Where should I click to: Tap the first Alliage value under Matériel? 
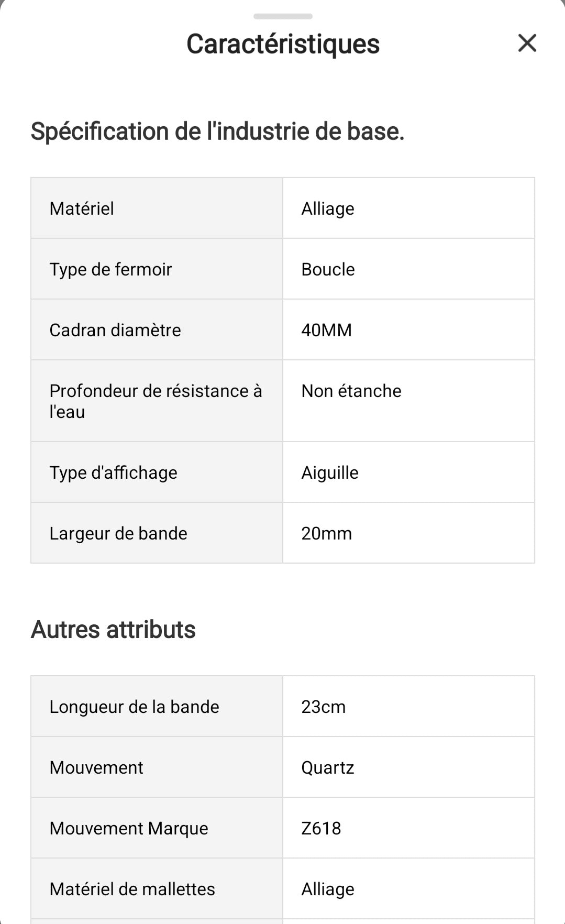(x=328, y=208)
